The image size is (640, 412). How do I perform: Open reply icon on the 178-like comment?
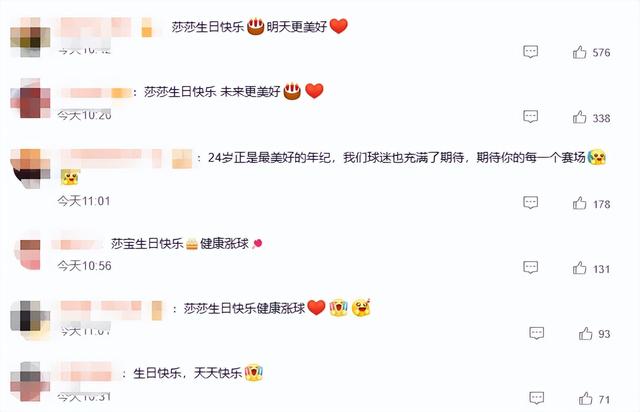[531, 203]
